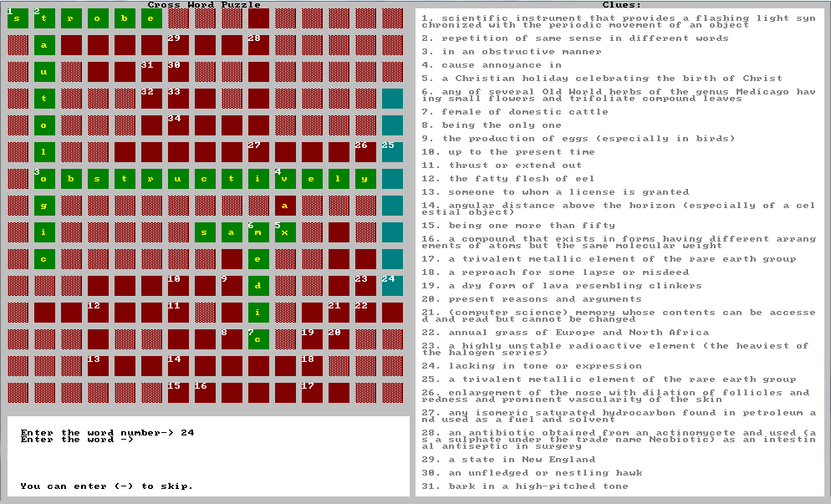
Task: Click the teal cell numbered 25
Action: pyautogui.click(x=392, y=152)
